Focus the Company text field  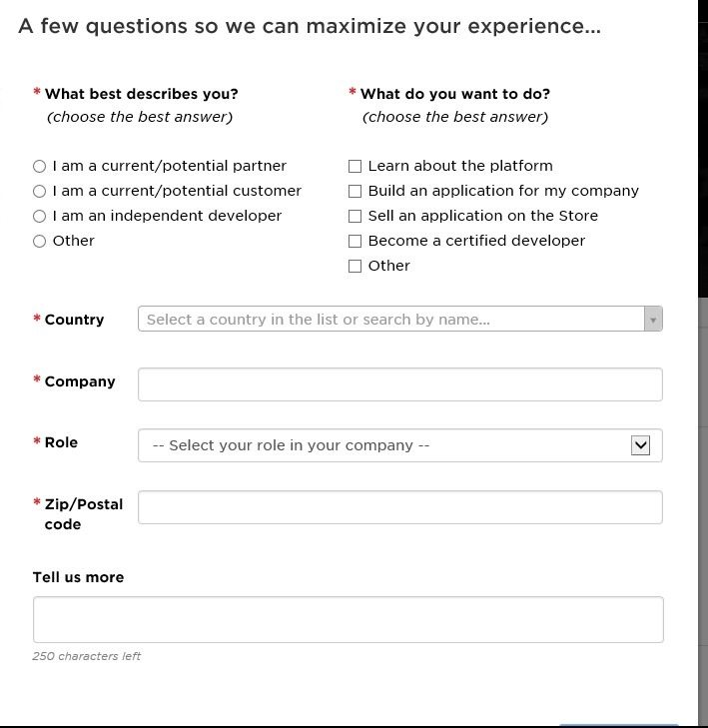coord(400,384)
